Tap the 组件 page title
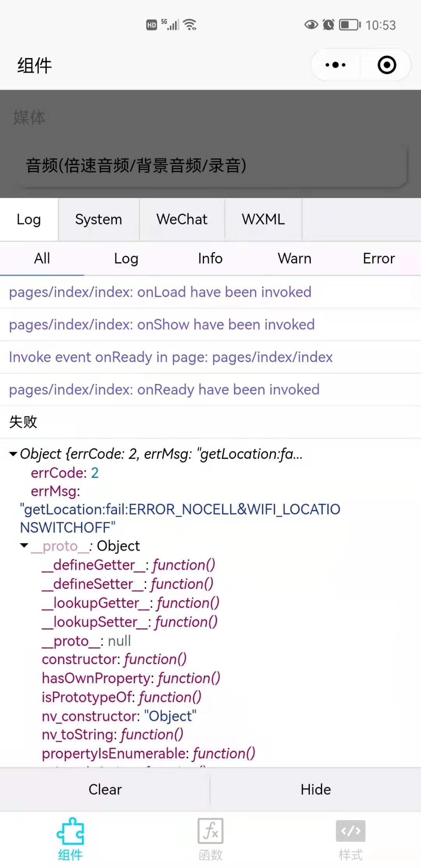The width and height of the screenshot is (421, 868). (x=34, y=65)
